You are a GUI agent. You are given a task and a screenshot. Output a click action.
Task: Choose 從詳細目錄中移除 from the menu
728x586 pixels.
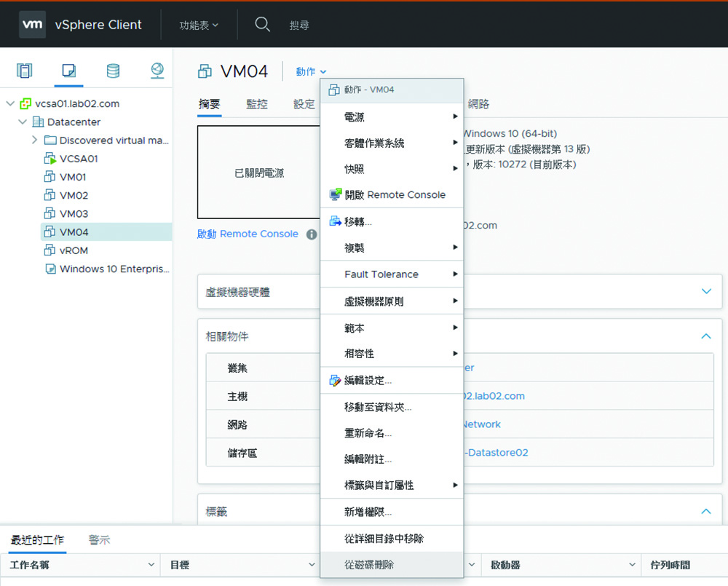(x=392, y=539)
